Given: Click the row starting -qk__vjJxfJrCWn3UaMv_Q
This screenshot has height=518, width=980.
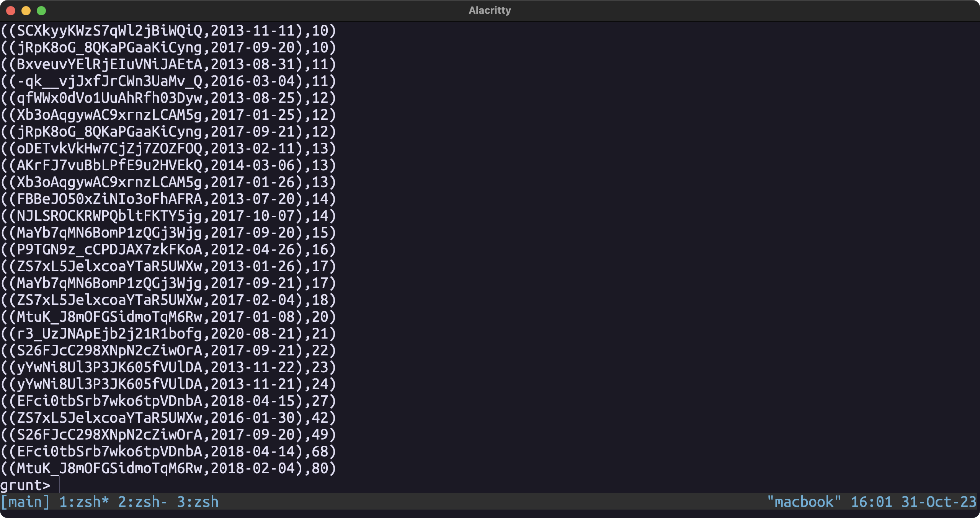Looking at the screenshot, I should tap(168, 81).
